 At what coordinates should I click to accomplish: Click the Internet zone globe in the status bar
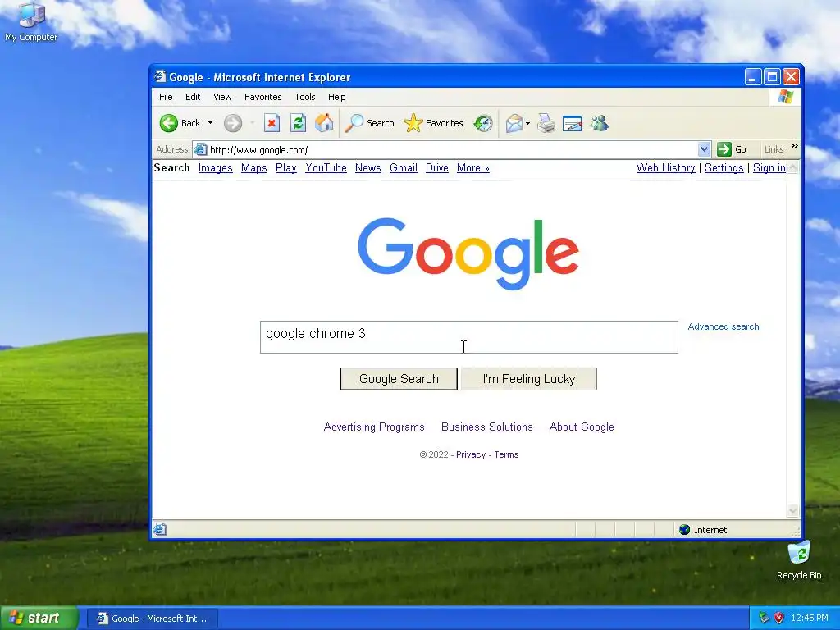click(684, 530)
